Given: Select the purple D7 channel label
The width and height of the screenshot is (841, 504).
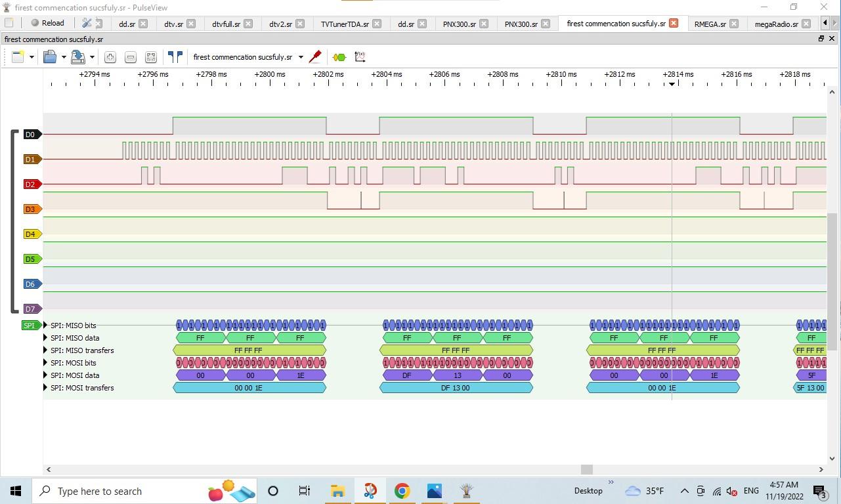Looking at the screenshot, I should (x=32, y=309).
